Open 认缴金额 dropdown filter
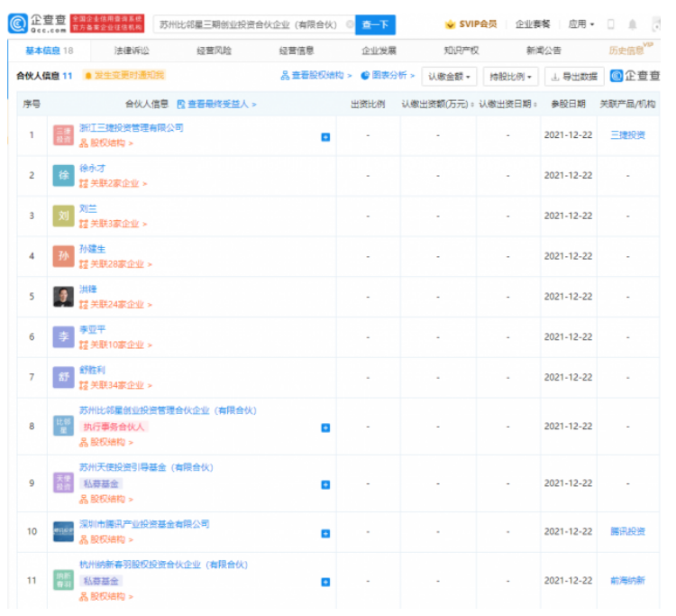Viewport: 676px width, 616px height. [x=449, y=77]
